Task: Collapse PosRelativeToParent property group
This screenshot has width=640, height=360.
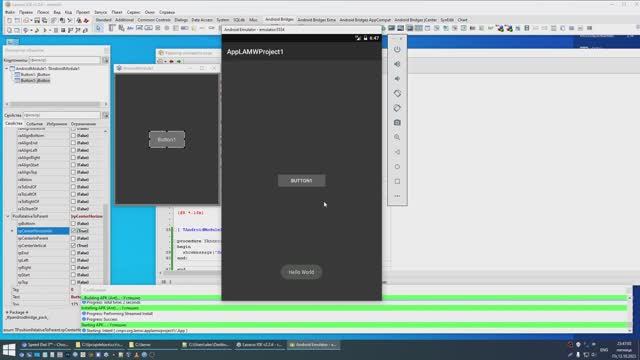Action: (x=8, y=216)
